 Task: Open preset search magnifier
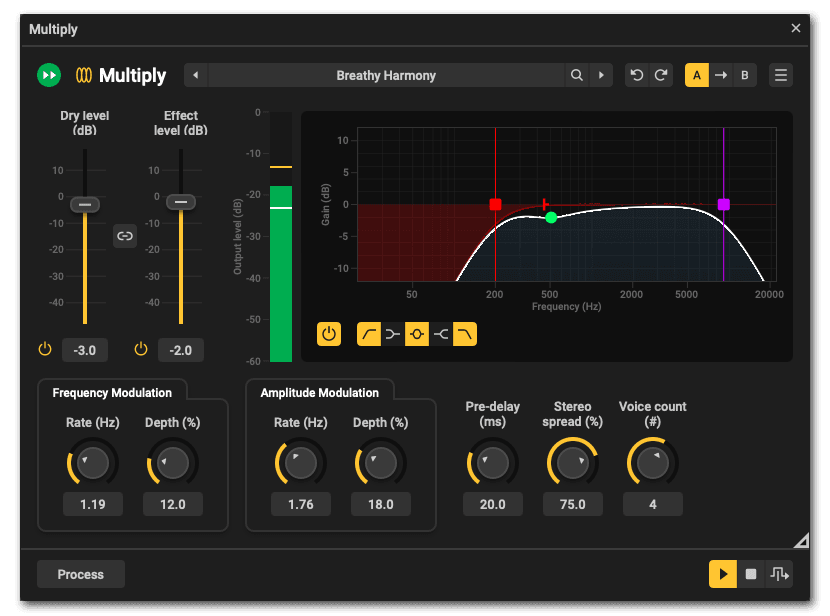[x=577, y=75]
